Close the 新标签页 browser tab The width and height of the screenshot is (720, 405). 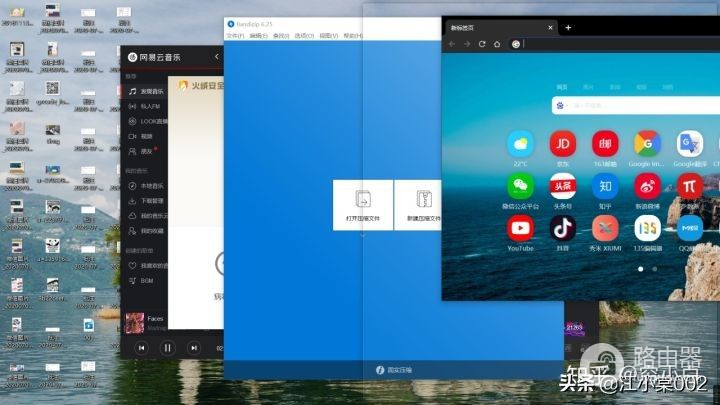click(x=550, y=28)
